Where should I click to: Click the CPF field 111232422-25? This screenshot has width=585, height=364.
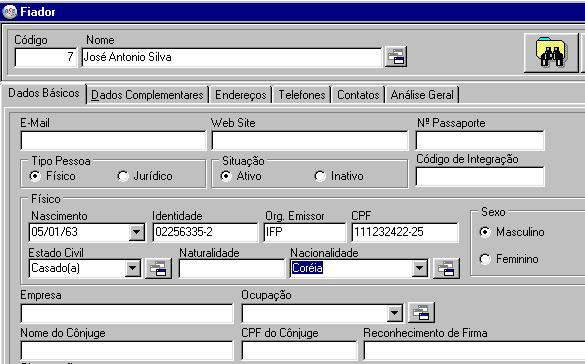[x=405, y=232]
